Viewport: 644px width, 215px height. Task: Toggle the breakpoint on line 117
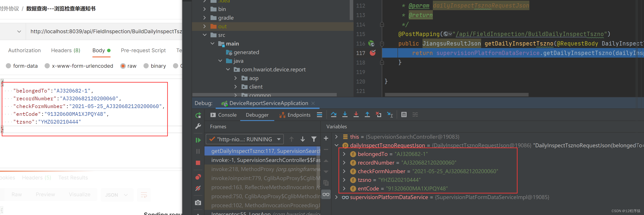[373, 53]
